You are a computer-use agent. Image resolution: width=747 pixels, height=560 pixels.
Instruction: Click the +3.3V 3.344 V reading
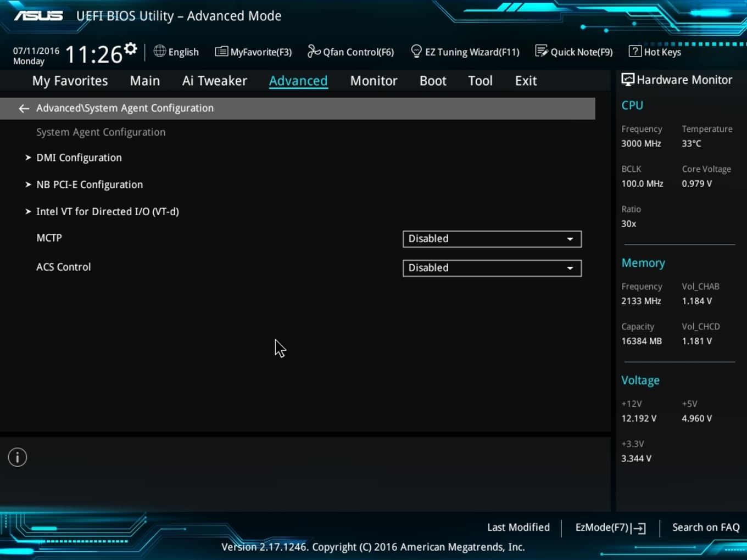point(637,458)
